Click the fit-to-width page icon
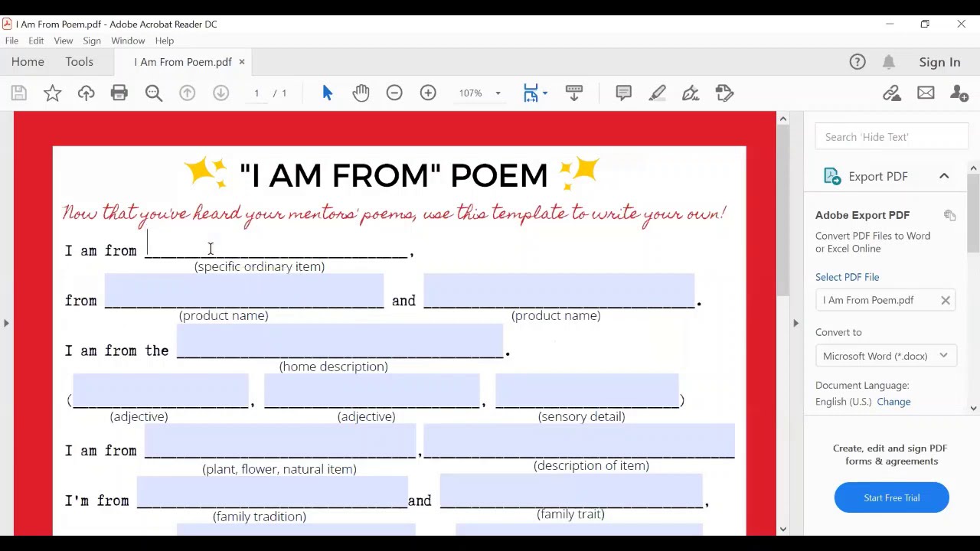Image resolution: width=980 pixels, height=551 pixels. tap(531, 93)
